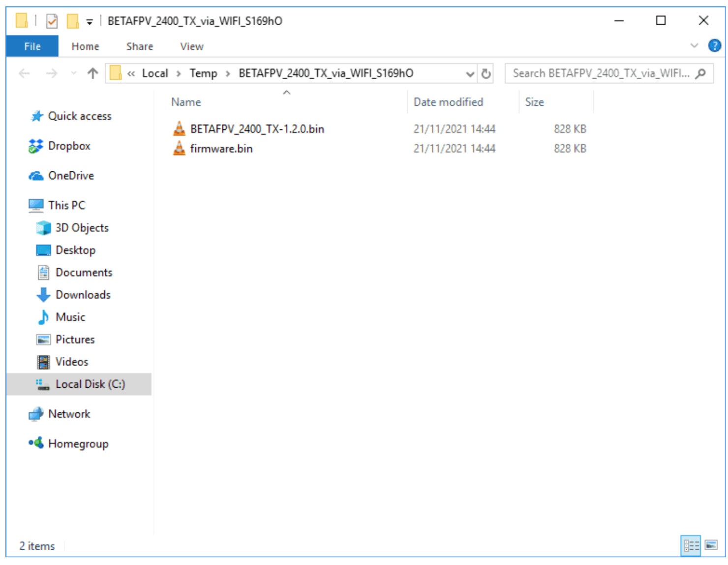Select the firmware.bin file

(221, 149)
